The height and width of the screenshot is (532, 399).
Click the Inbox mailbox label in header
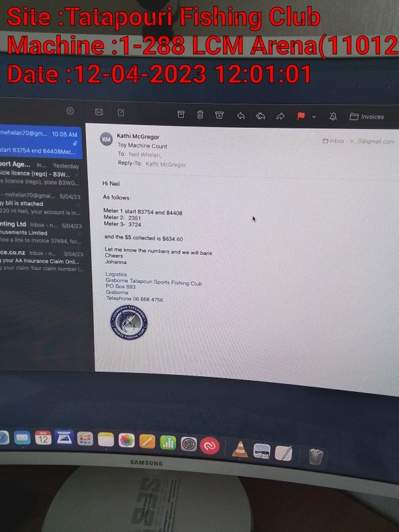point(359,141)
